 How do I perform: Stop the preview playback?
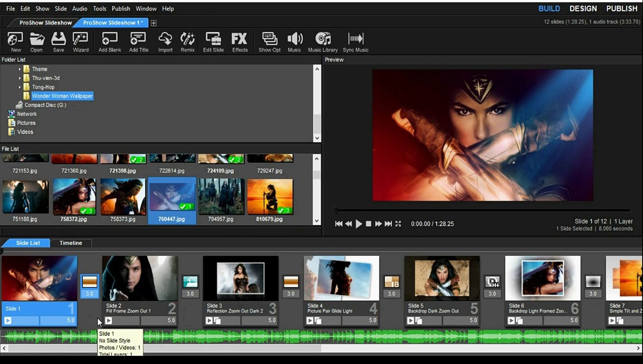pos(369,223)
